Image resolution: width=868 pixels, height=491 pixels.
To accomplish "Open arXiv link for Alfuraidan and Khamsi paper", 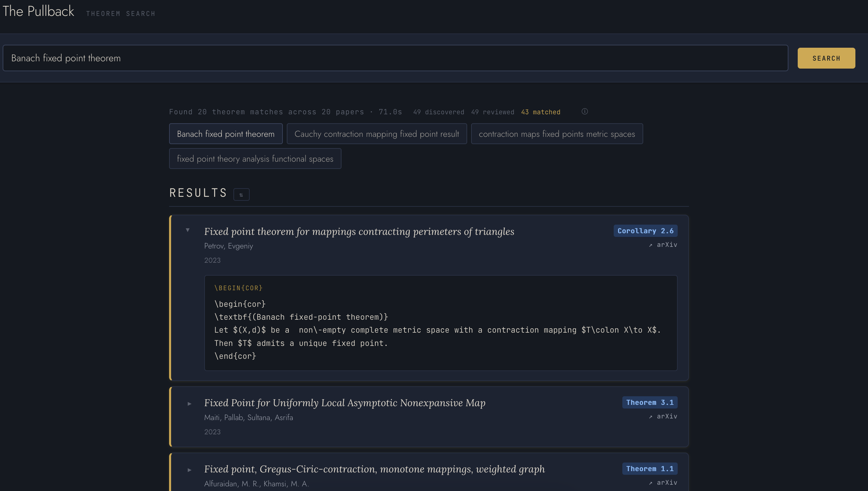I will 663,483.
